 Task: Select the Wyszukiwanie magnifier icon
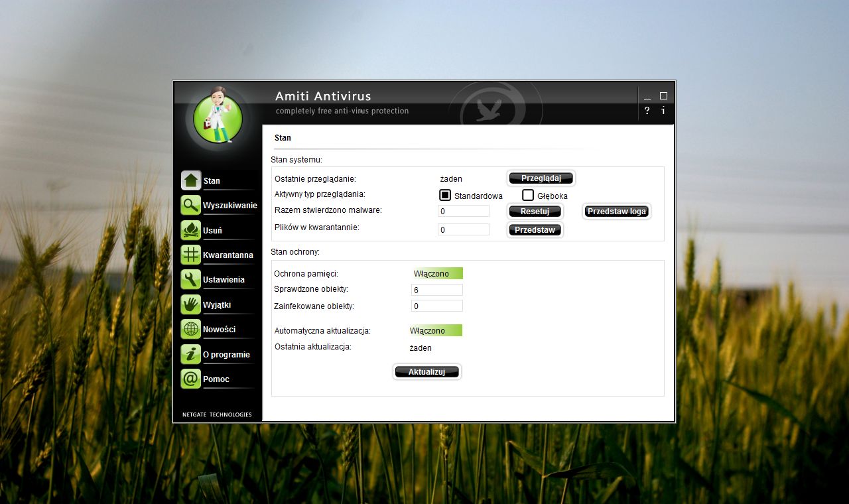pyautogui.click(x=191, y=205)
